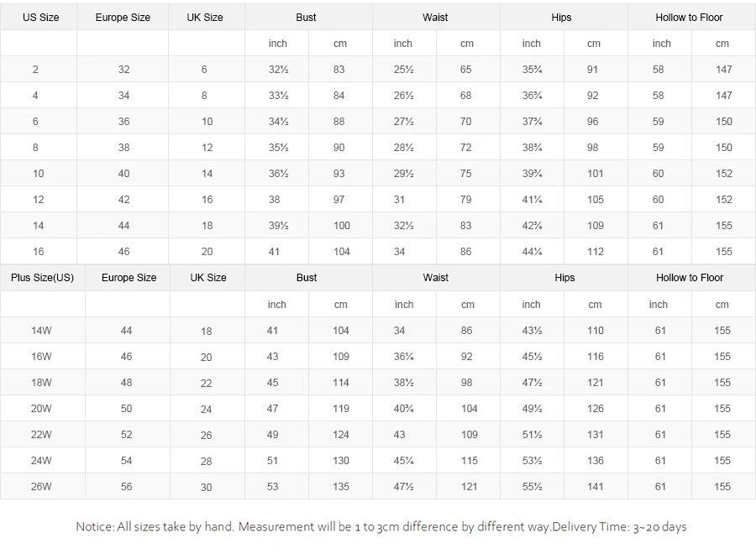Select the 16W plus size cell

42,357
